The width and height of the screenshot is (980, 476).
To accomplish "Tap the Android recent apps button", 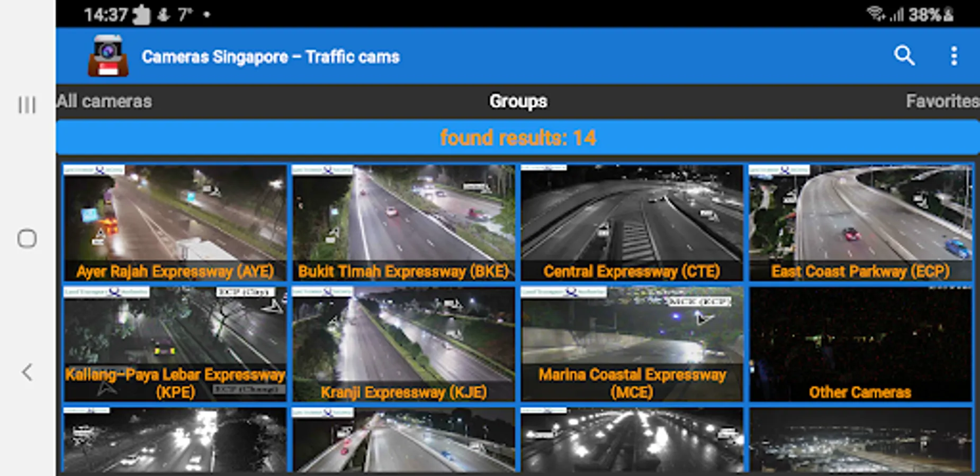I will (x=27, y=105).
